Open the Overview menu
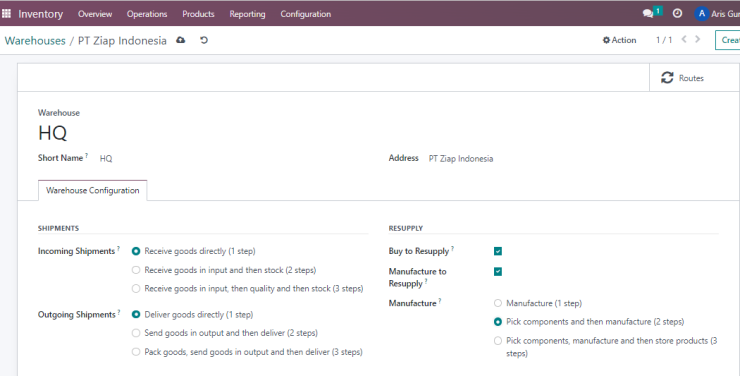740x376 pixels. (95, 14)
